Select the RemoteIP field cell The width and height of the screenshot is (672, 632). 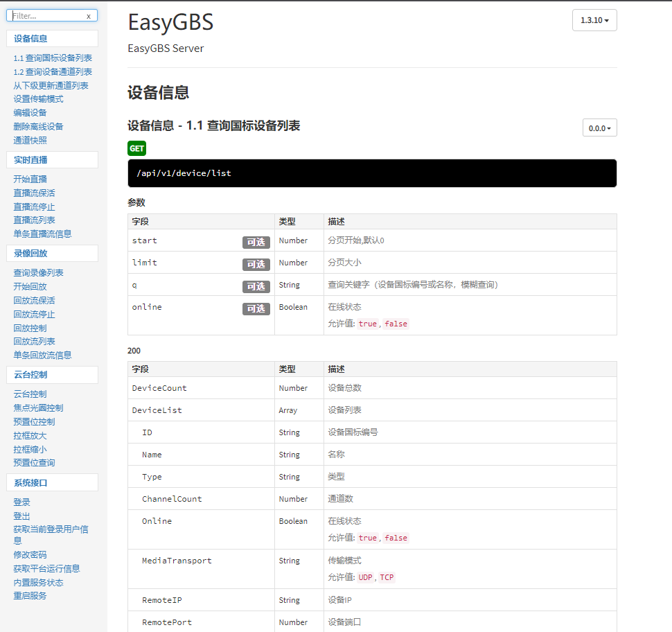tap(201, 600)
